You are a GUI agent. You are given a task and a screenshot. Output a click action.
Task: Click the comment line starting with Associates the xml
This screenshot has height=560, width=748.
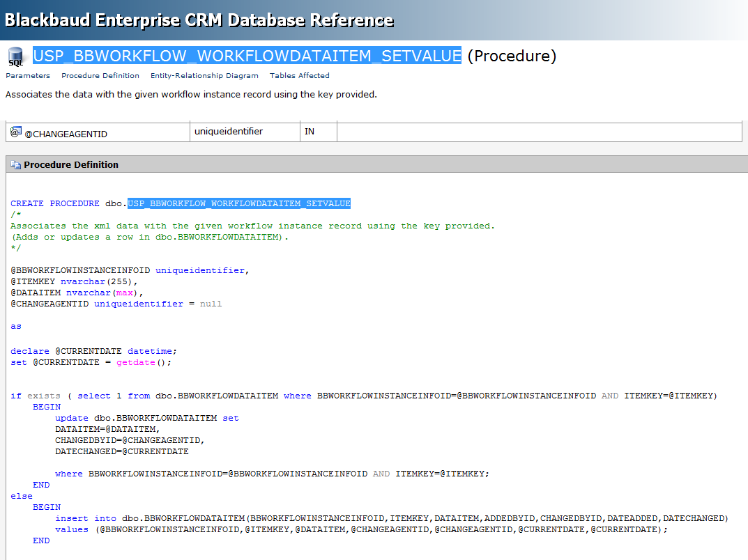pos(253,226)
